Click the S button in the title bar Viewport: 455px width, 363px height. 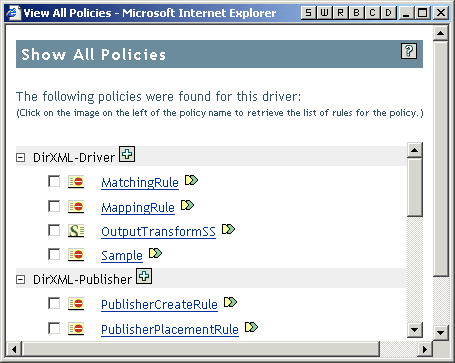click(x=309, y=13)
